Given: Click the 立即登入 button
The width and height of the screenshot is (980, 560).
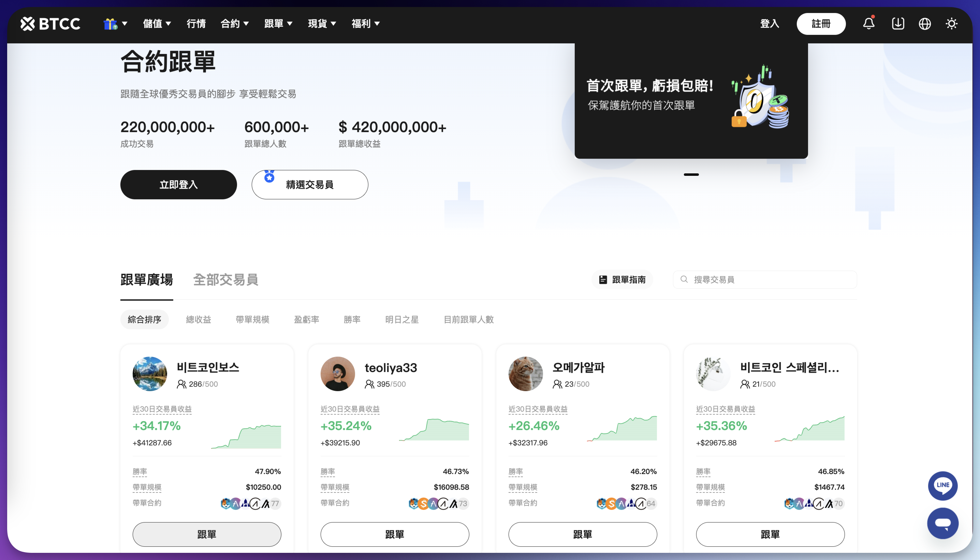Looking at the screenshot, I should point(178,185).
